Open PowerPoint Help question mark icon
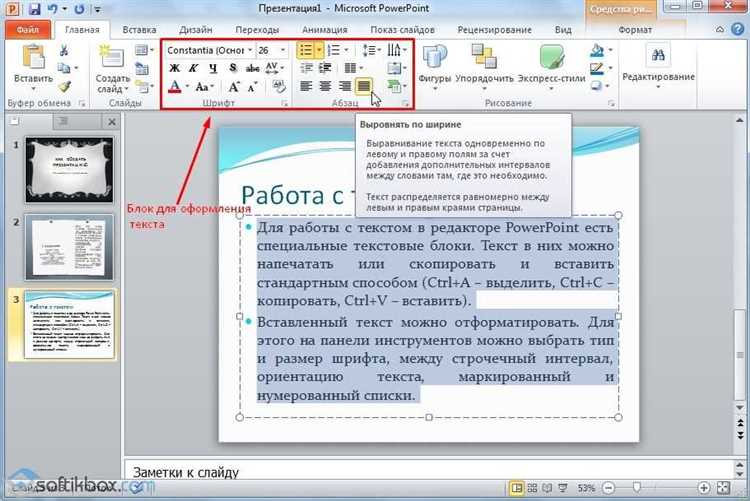The image size is (750, 501). [x=737, y=31]
